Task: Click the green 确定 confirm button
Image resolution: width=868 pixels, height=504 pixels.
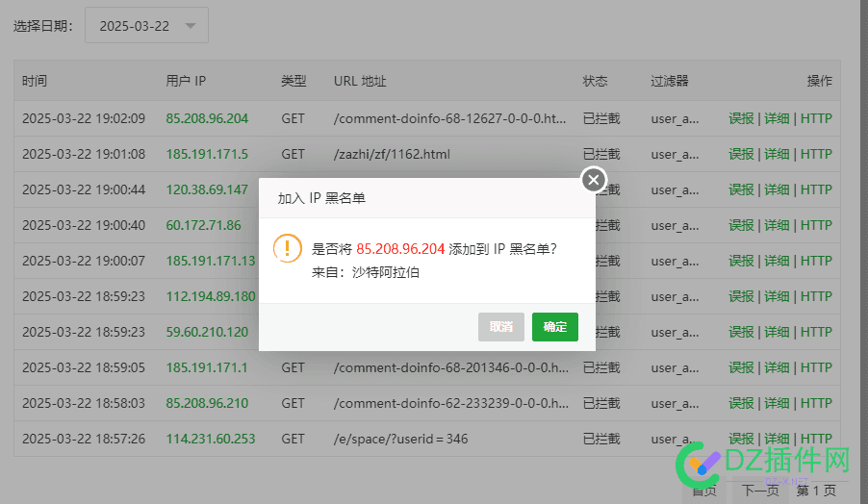Action: [554, 327]
